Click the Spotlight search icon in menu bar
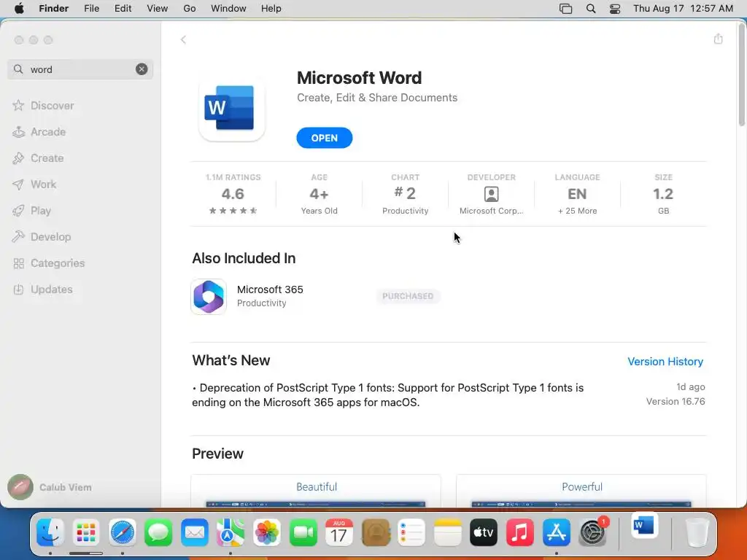The height and width of the screenshot is (560, 747). pyautogui.click(x=591, y=8)
